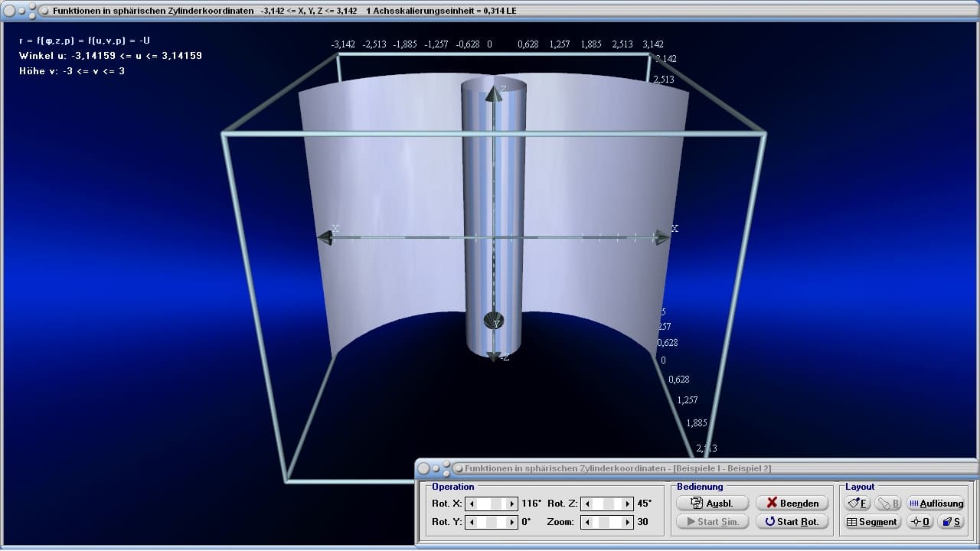Click the Ausbl. hide button
The width and height of the screenshot is (980, 551).
tap(712, 503)
